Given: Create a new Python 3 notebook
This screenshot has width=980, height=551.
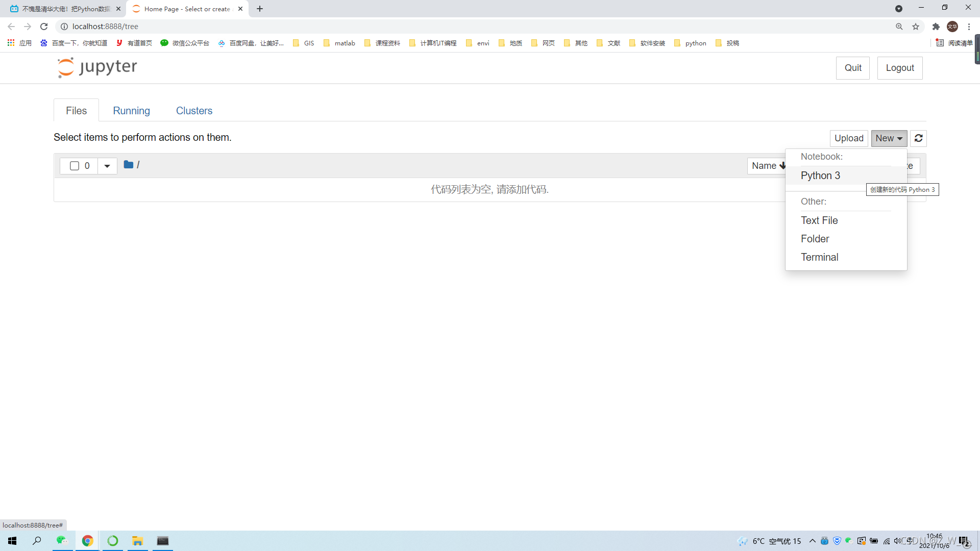Looking at the screenshot, I should pos(820,176).
